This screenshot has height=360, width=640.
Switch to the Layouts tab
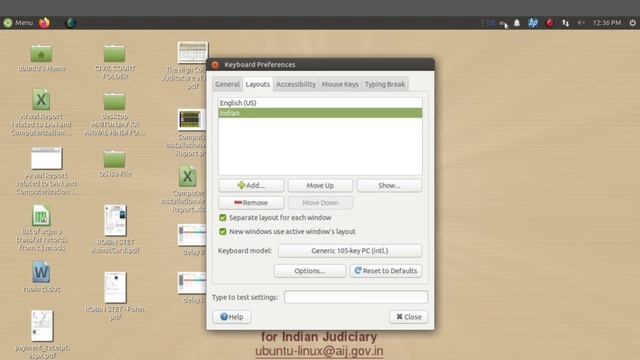[x=258, y=84]
